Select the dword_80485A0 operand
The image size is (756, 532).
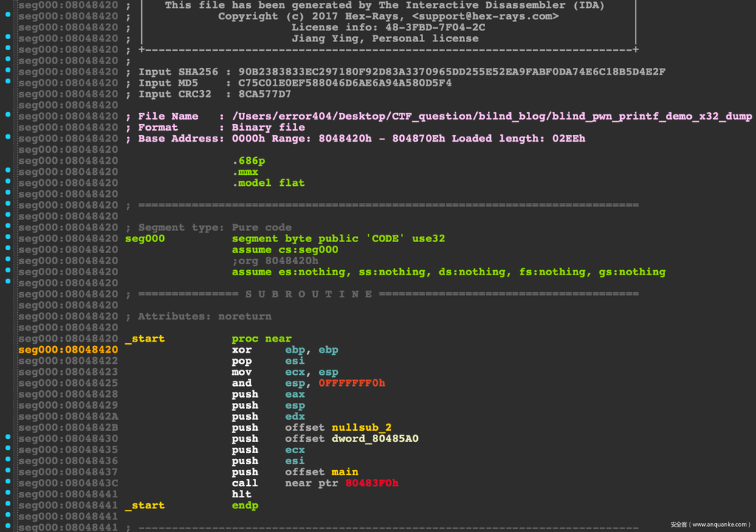click(375, 439)
